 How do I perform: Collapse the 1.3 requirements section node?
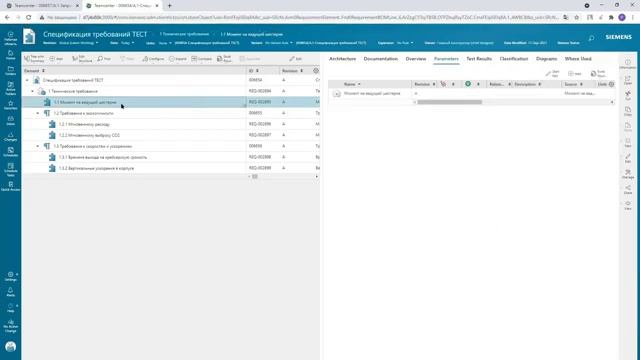tap(38, 146)
